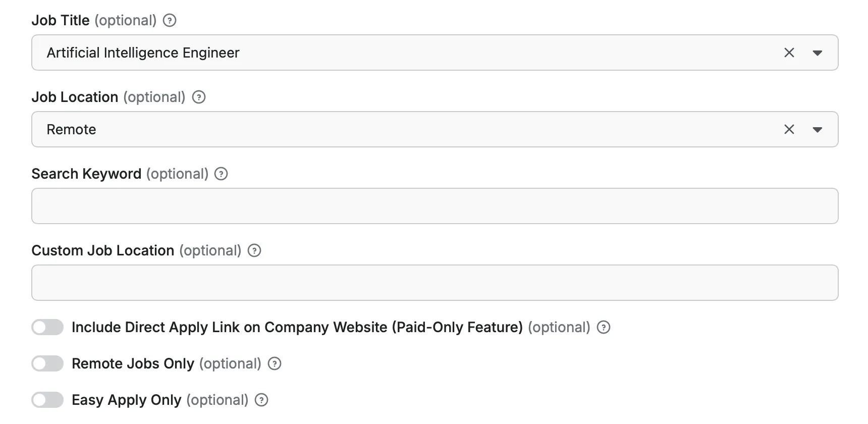Click the Easy Apply Only label text

click(x=126, y=400)
